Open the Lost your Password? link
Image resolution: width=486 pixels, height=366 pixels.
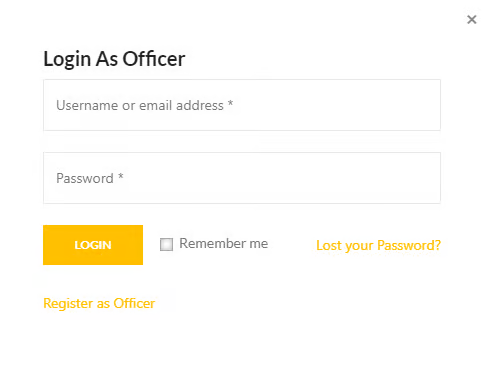378,246
